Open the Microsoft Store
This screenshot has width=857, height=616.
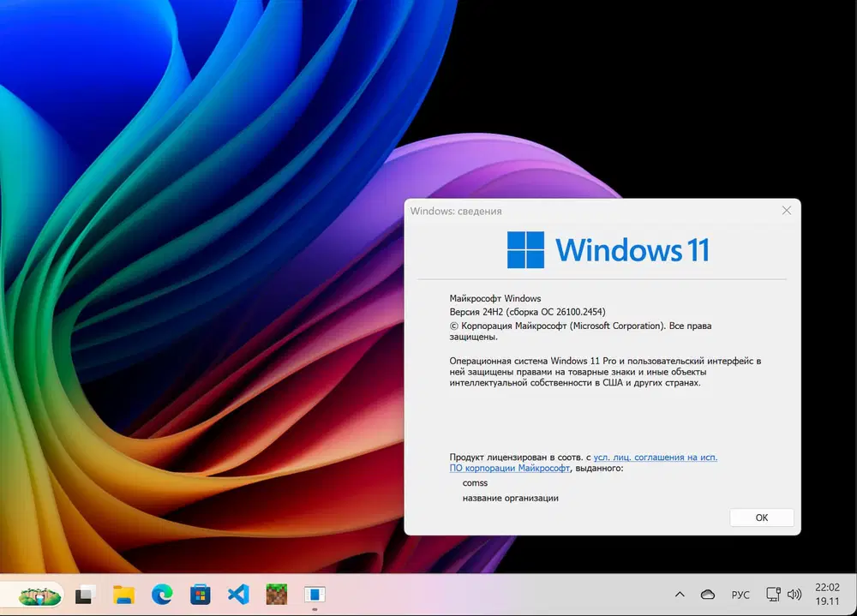(x=200, y=594)
